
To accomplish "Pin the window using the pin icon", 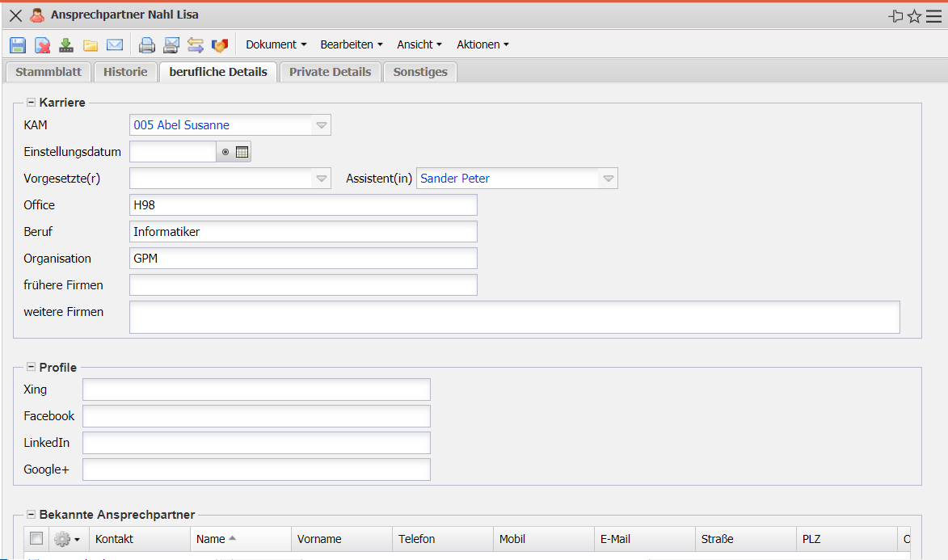I will [x=895, y=16].
